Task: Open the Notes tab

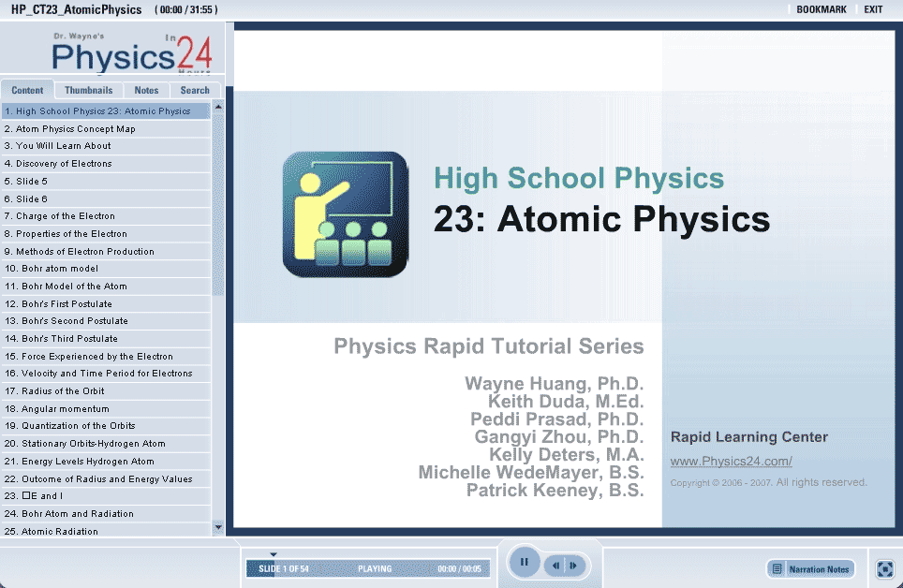Action: [146, 91]
